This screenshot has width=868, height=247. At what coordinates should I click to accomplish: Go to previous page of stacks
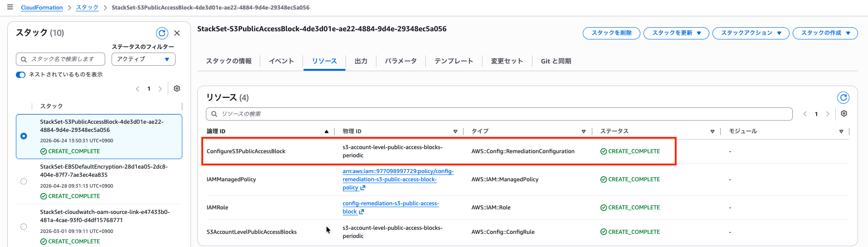137,89
